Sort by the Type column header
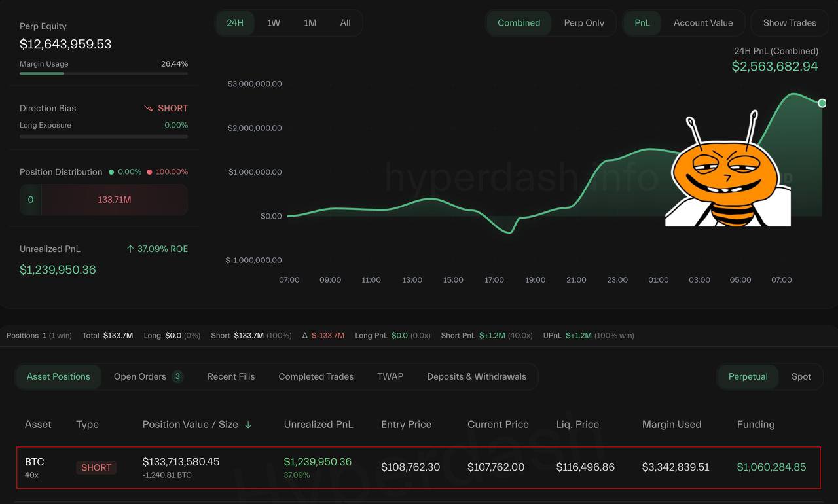Image resolution: width=838 pixels, height=504 pixels. pyautogui.click(x=87, y=424)
